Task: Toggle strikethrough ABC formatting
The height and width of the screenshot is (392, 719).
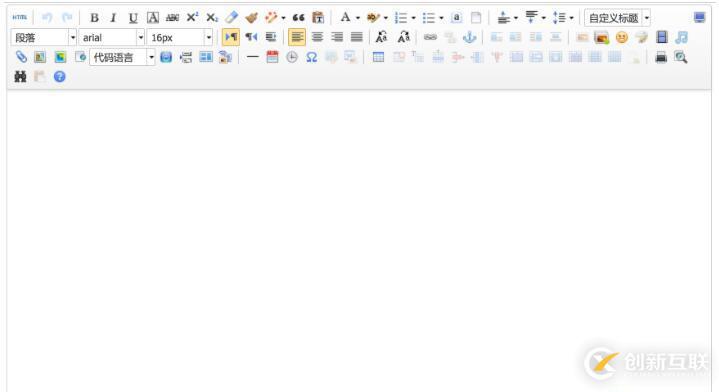Action: (x=172, y=17)
